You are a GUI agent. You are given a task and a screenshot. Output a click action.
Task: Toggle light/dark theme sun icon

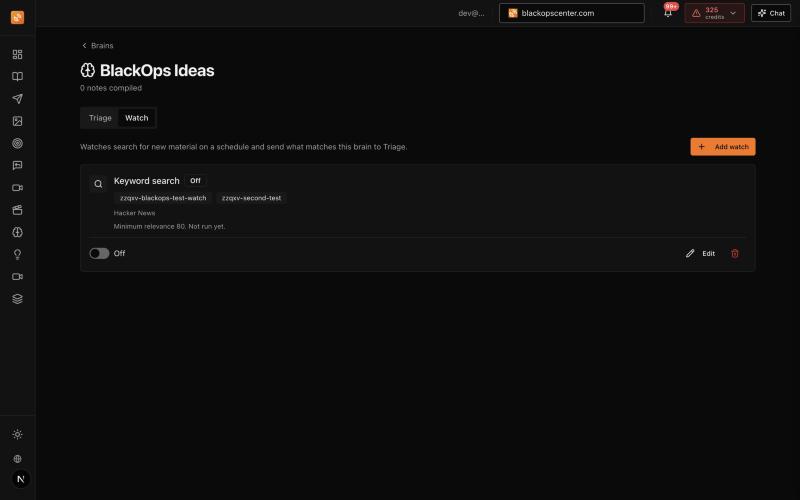point(17,434)
